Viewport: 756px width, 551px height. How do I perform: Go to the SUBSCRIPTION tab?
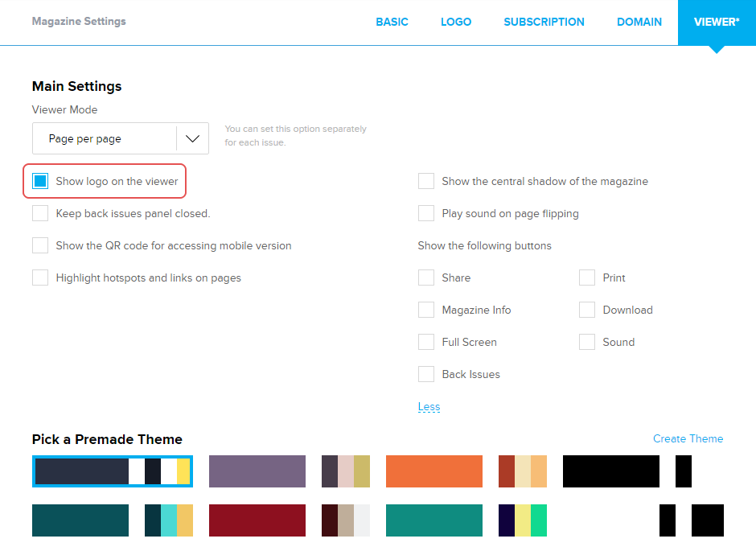[544, 22]
